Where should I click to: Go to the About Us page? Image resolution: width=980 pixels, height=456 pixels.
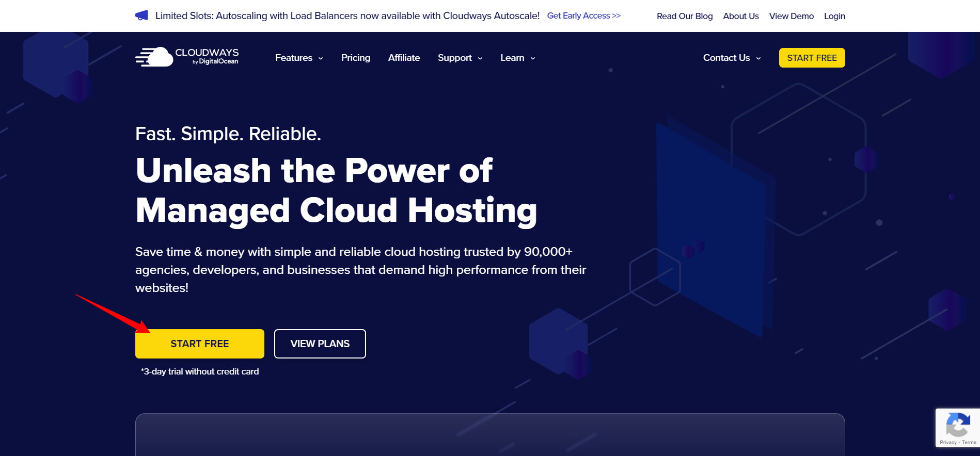[x=741, y=16]
